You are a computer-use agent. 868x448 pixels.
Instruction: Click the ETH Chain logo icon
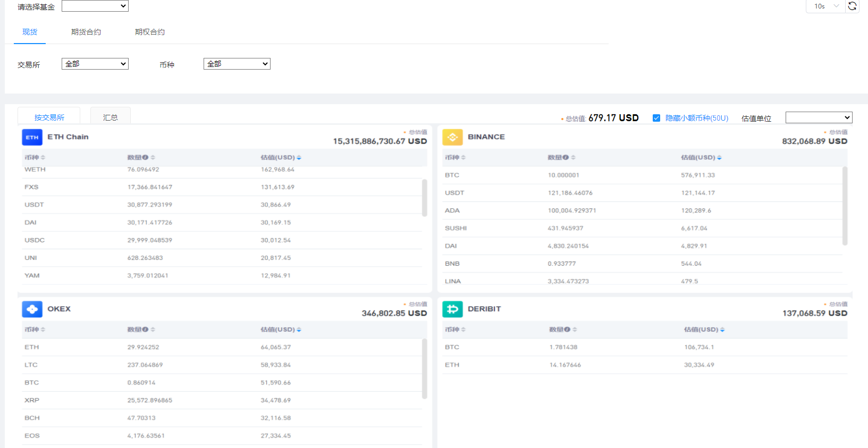point(32,137)
